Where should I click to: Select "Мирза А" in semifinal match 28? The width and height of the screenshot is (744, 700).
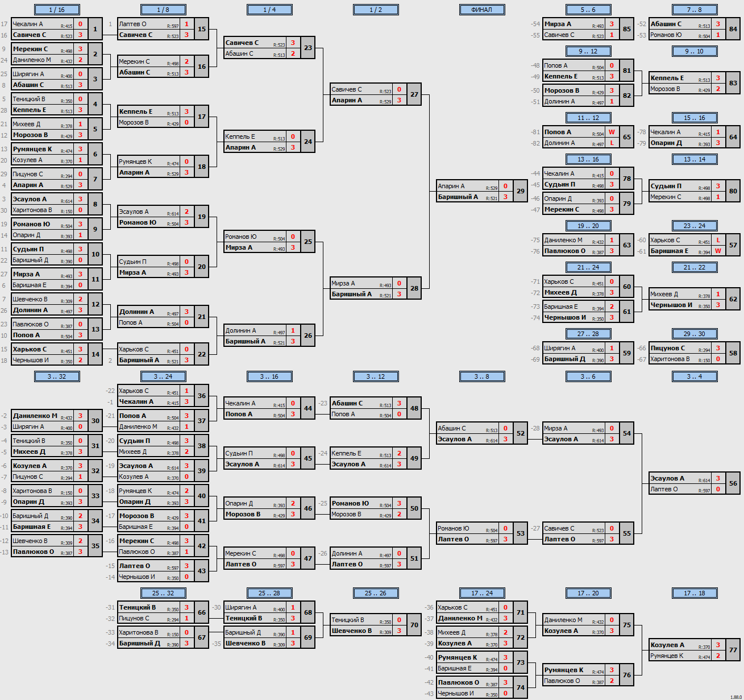pyautogui.click(x=343, y=283)
